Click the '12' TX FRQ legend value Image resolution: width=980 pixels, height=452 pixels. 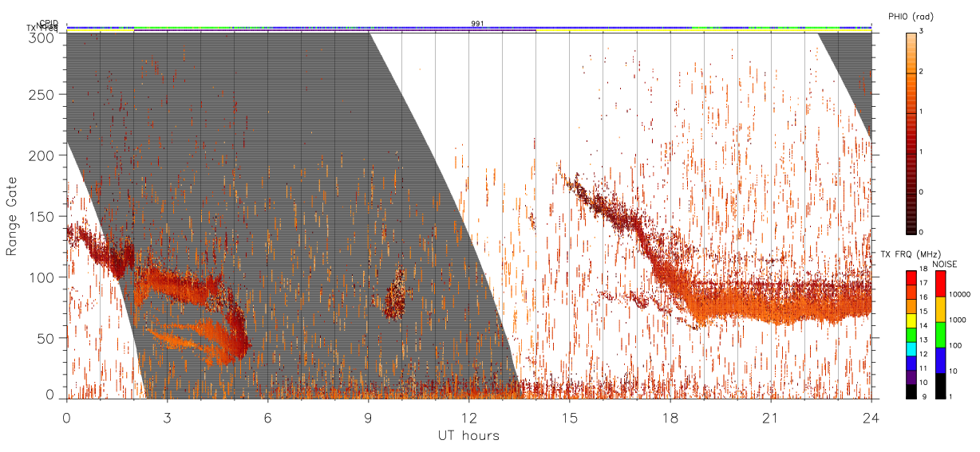point(924,356)
